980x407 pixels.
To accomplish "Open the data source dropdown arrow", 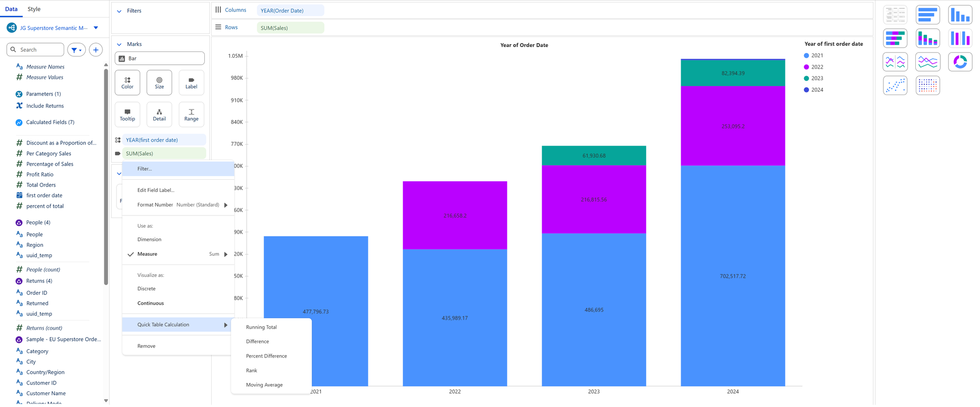I will click(96, 28).
